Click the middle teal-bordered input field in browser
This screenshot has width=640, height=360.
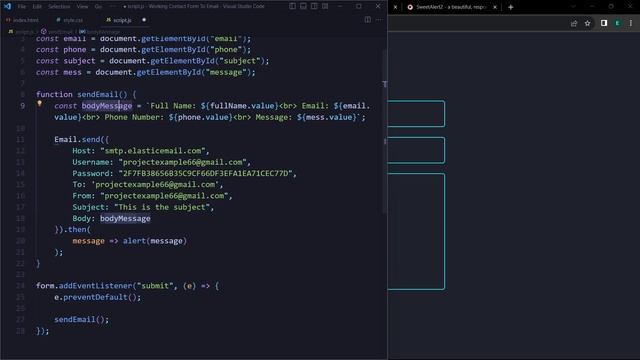click(x=416, y=150)
